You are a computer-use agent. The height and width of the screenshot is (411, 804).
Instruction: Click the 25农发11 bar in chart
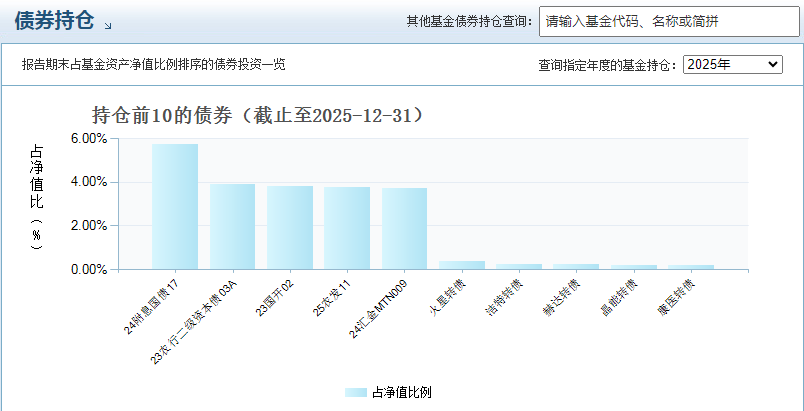tap(347, 228)
